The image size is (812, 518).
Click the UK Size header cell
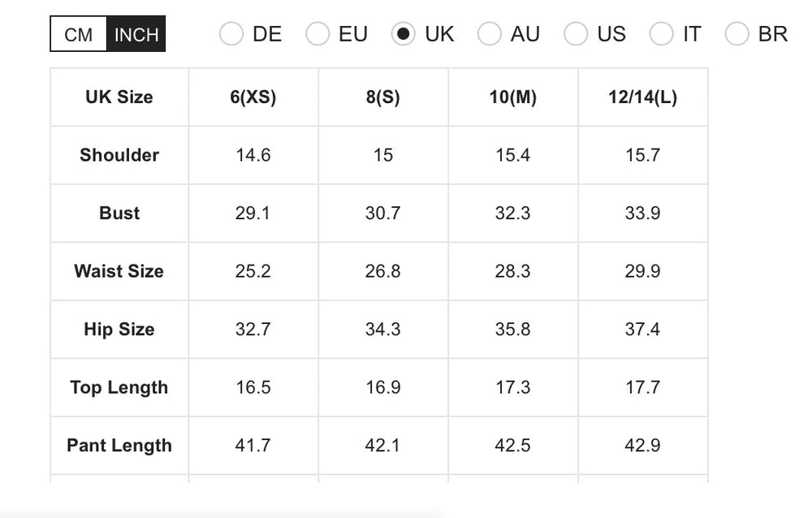(119, 97)
